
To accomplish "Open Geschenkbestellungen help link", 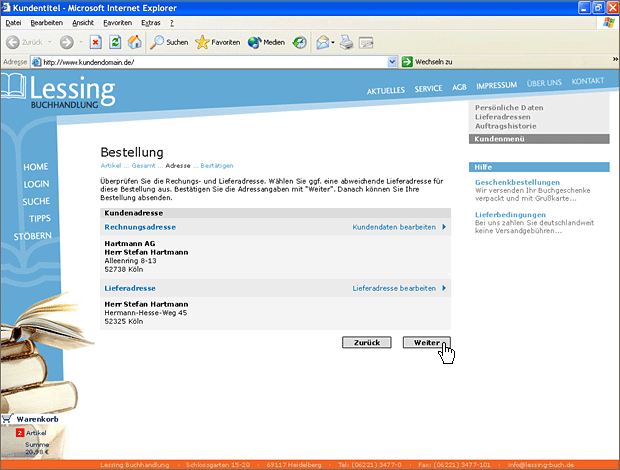I will 517,182.
